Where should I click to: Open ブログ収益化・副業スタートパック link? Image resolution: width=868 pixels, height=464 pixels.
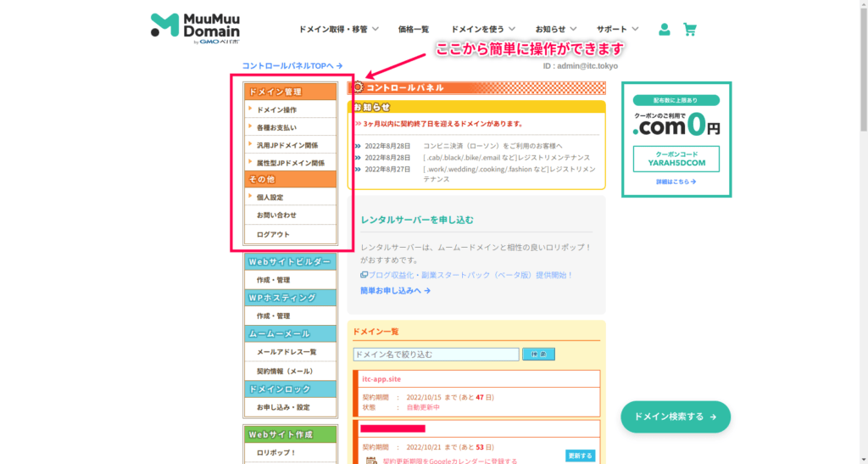[467, 275]
